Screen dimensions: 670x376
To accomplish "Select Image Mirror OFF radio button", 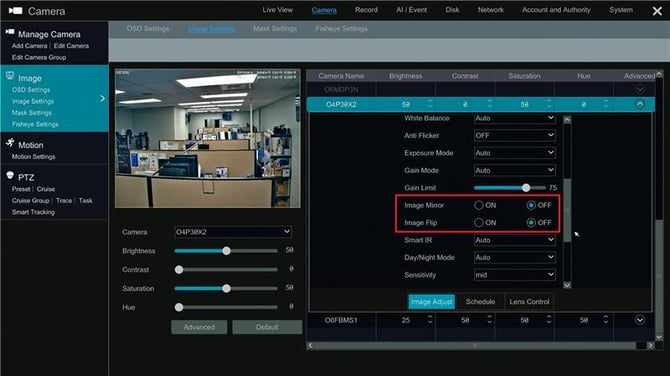I will point(531,206).
